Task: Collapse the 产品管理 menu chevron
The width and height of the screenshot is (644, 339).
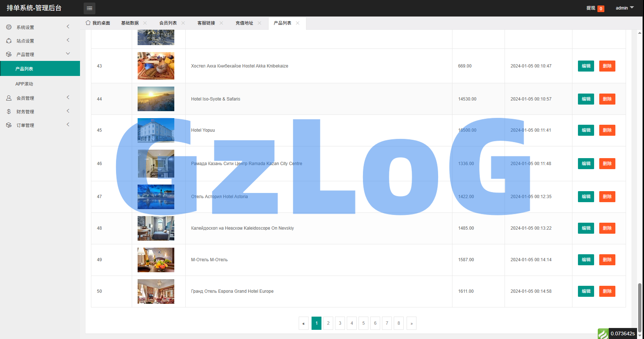Action: click(x=68, y=54)
